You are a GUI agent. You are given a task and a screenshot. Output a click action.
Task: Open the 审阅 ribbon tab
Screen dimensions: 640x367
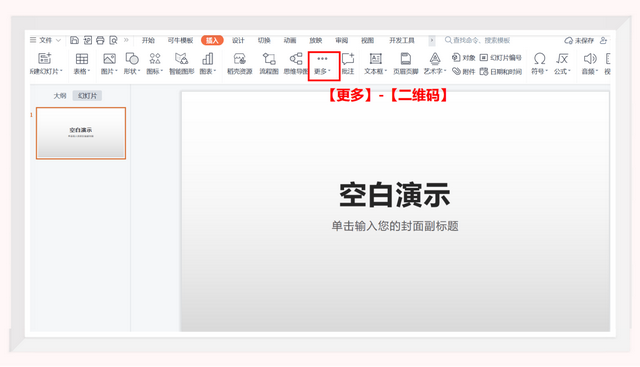(x=342, y=40)
